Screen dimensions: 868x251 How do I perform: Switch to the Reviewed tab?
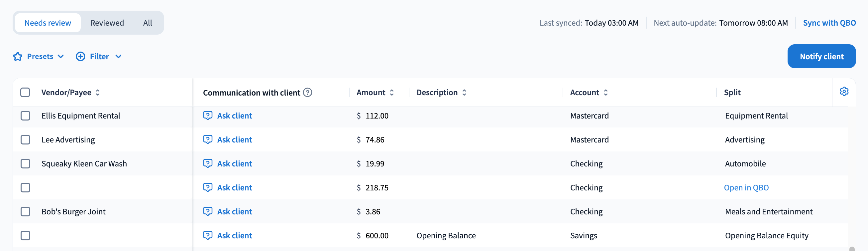[x=107, y=23]
